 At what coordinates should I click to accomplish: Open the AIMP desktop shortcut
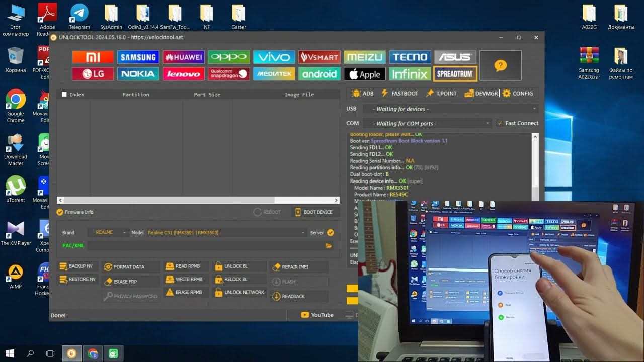pyautogui.click(x=16, y=276)
